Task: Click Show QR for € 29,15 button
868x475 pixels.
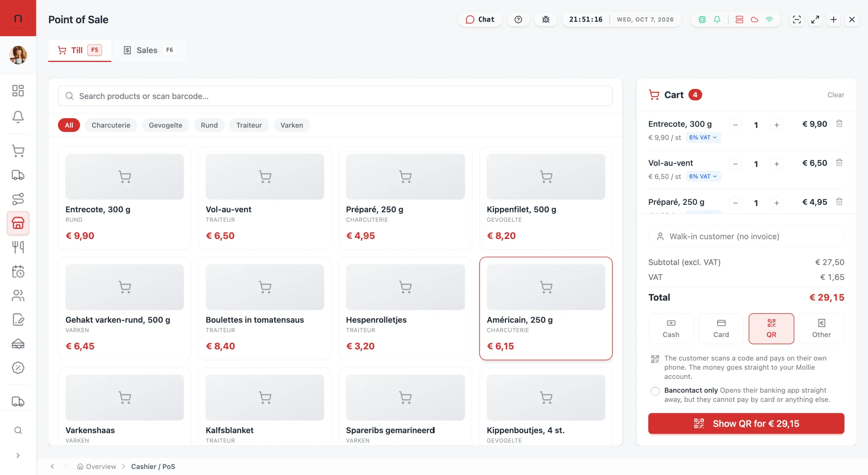Action: click(x=746, y=424)
